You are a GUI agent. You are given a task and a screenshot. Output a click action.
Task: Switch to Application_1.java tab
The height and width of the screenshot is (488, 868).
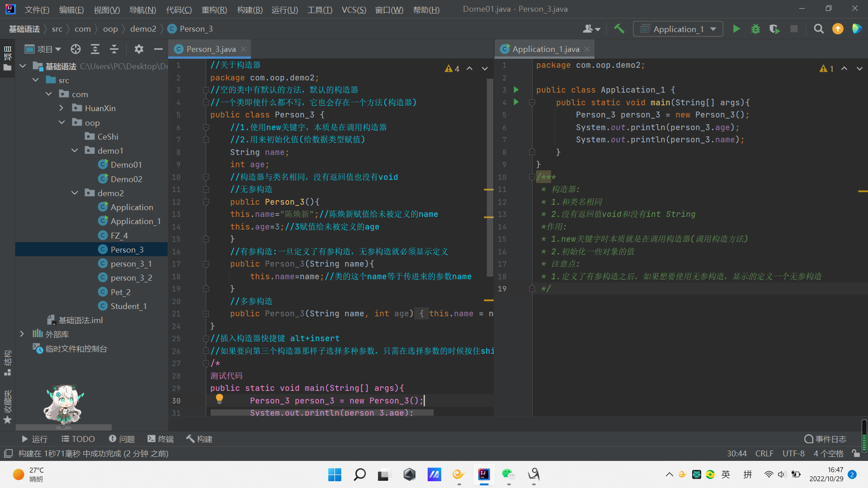point(545,49)
